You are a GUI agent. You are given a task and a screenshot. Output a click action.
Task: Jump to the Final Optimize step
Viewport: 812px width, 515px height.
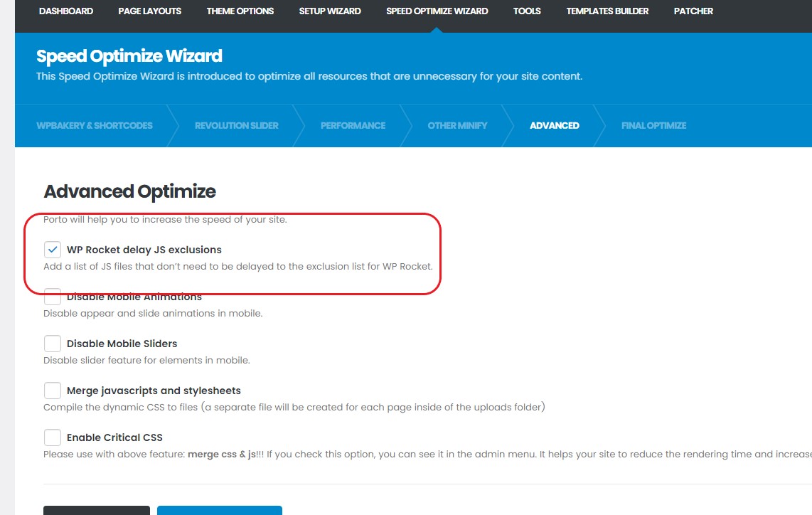click(x=653, y=125)
